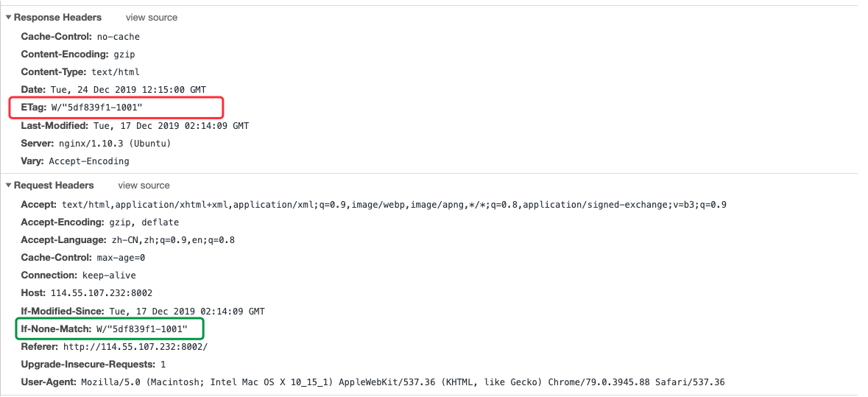Select the Content-Type text/html value

(115, 72)
